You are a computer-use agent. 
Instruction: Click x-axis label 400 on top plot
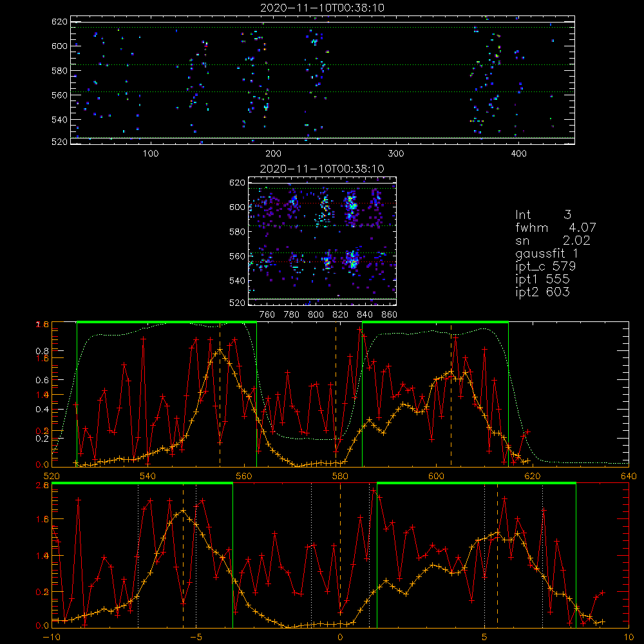pos(518,154)
